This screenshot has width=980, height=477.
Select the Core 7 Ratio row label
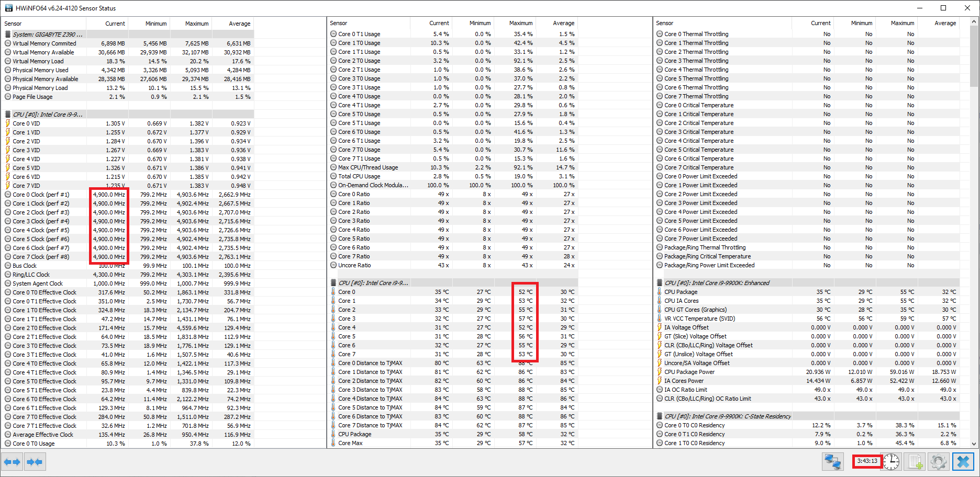click(x=354, y=256)
